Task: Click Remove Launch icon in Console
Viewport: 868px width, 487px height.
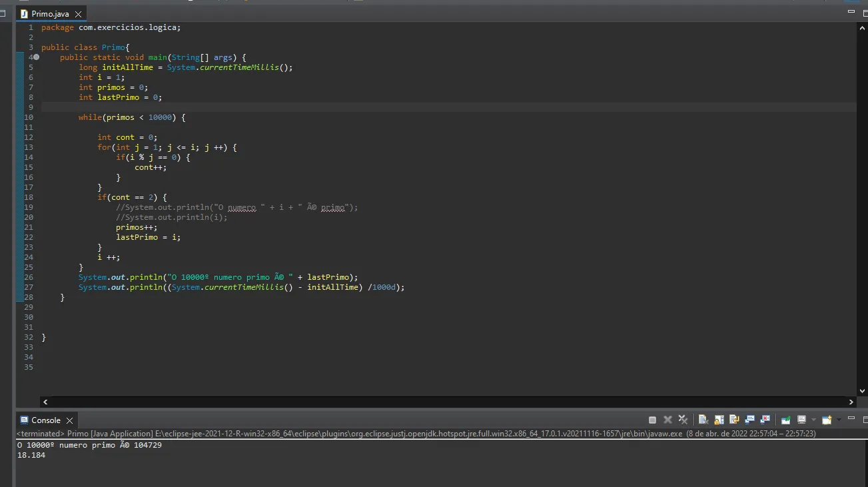Action: pos(667,420)
